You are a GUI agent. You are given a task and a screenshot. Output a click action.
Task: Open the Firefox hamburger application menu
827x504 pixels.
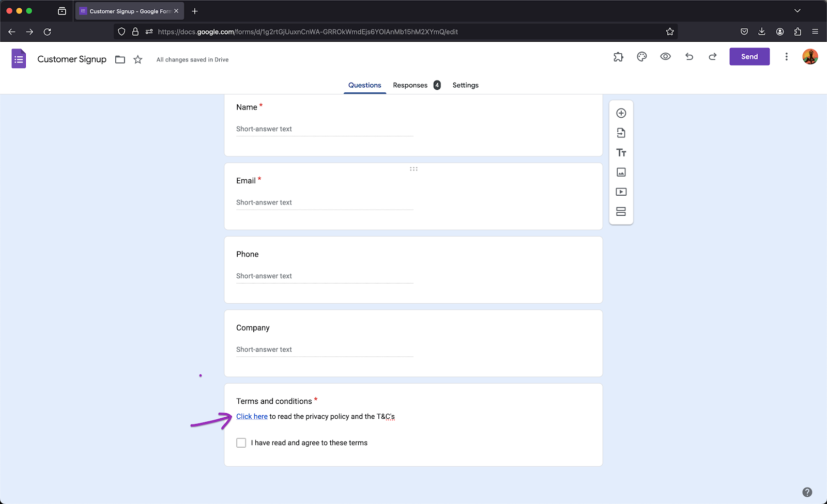(815, 31)
